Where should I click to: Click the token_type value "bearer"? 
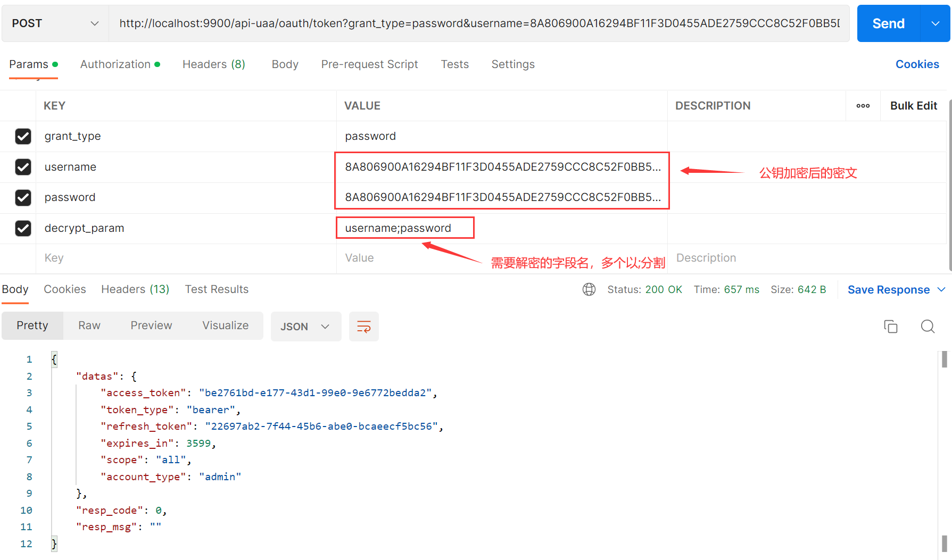(x=211, y=410)
